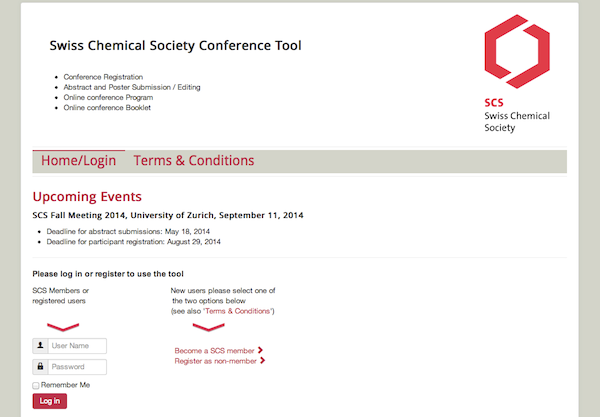
Task: Focus the User Name input field
Action: pyautogui.click(x=77, y=345)
